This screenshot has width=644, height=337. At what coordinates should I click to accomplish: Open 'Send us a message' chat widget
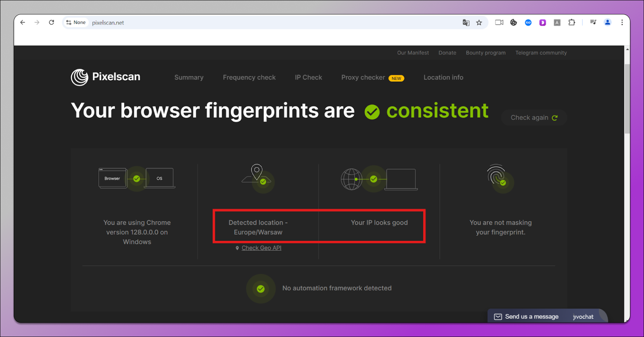tap(547, 316)
